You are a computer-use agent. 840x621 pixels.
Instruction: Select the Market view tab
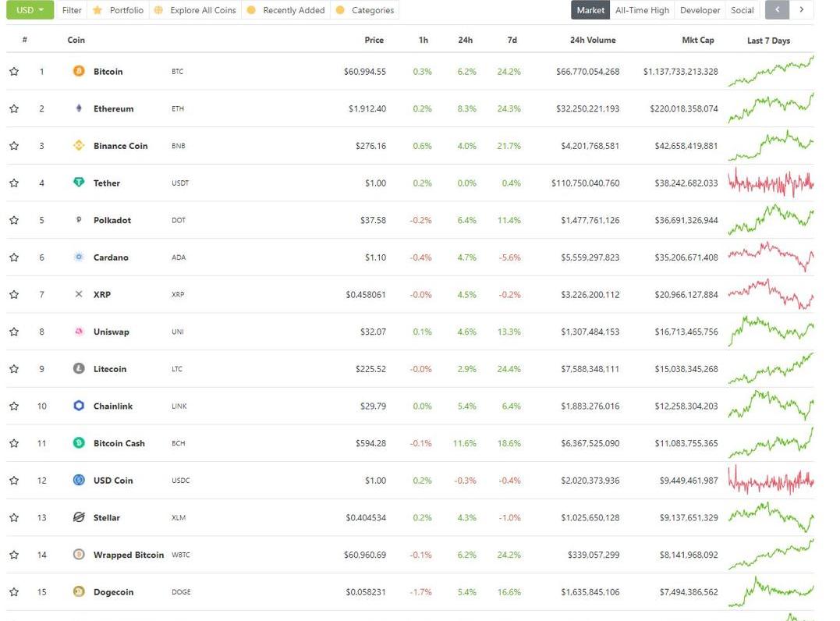click(x=590, y=9)
